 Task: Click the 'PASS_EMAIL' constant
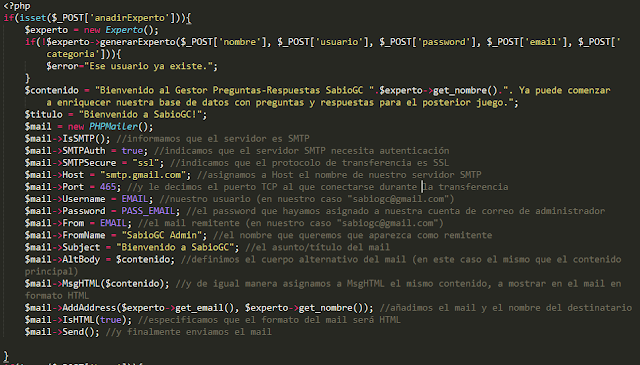pyautogui.click(x=148, y=211)
